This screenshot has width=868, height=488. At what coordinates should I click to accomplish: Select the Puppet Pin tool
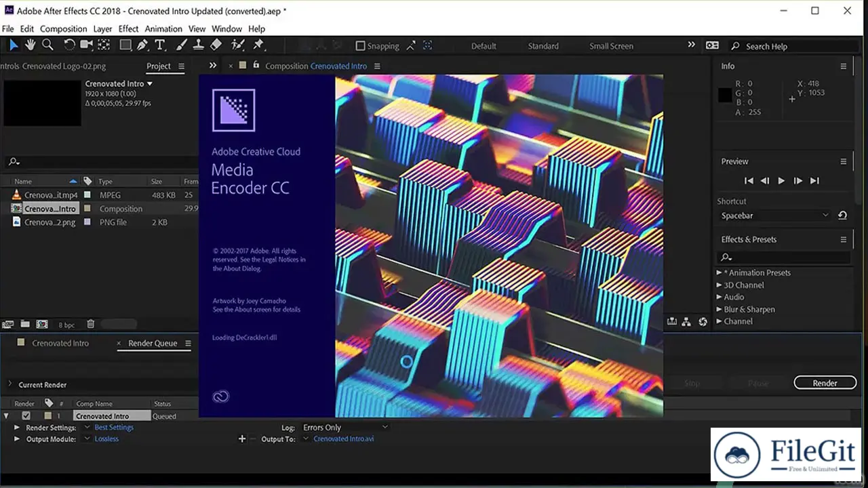pyautogui.click(x=258, y=45)
